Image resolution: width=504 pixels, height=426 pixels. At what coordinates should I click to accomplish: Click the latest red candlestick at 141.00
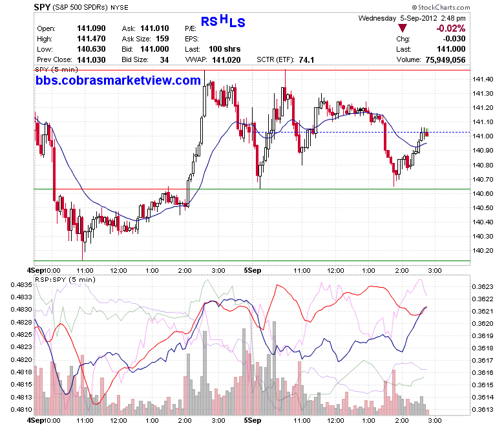pos(427,134)
